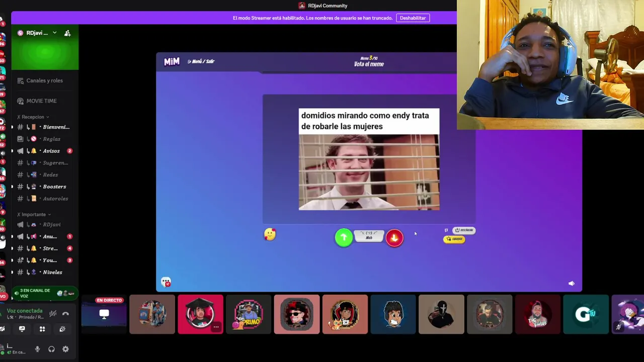The height and width of the screenshot is (362, 644).
Task: Mute game sound speaker icon
Action: [x=572, y=284]
